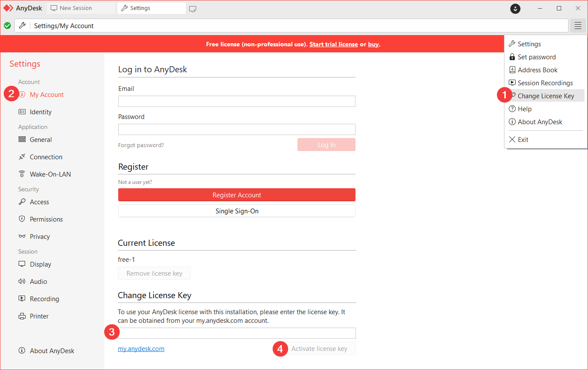Open the my.anydesk.com link

141,348
